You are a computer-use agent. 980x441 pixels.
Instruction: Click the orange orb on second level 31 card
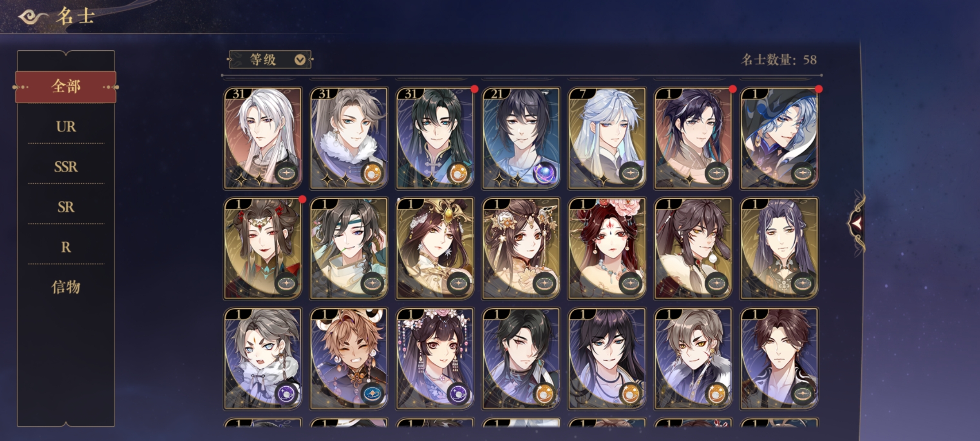pos(372,173)
